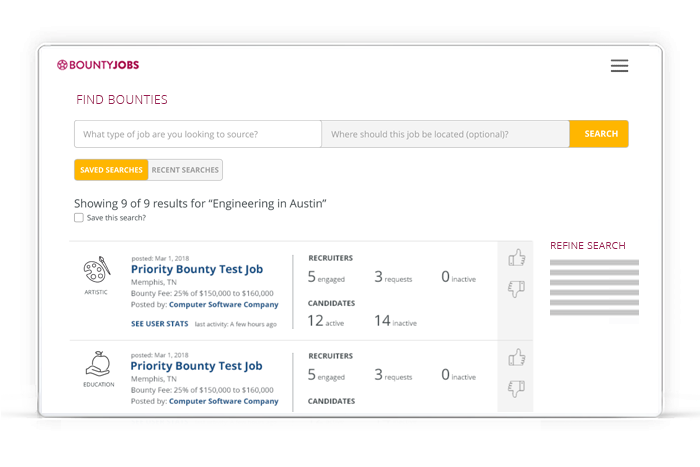Viewport: 700px width, 467px height.
Task: Click the Refine Search heading
Action: coord(588,246)
